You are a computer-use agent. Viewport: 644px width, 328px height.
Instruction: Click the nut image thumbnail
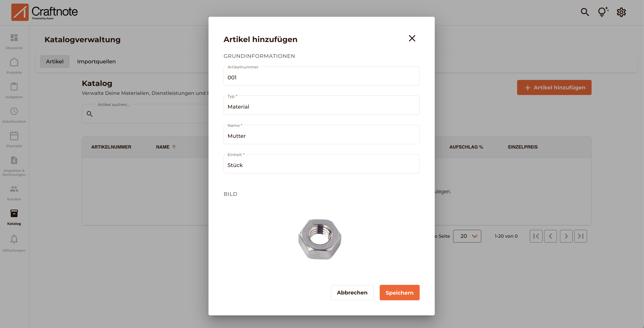coord(320,239)
